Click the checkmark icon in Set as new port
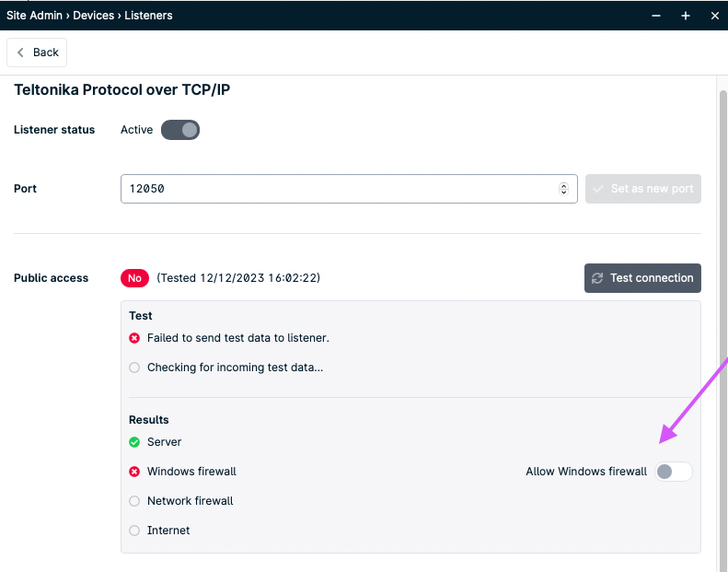Viewport: 728px width, 572px height. pyautogui.click(x=598, y=189)
